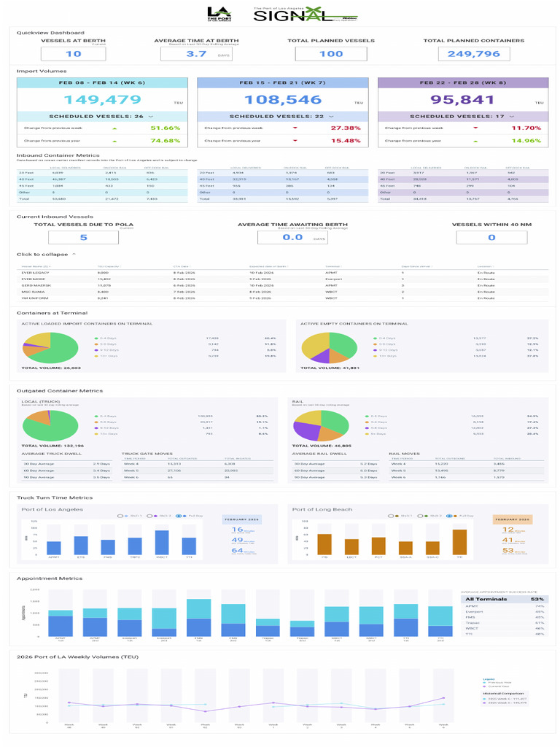
Task: Select All Terminals 53% row
Action: point(505,600)
